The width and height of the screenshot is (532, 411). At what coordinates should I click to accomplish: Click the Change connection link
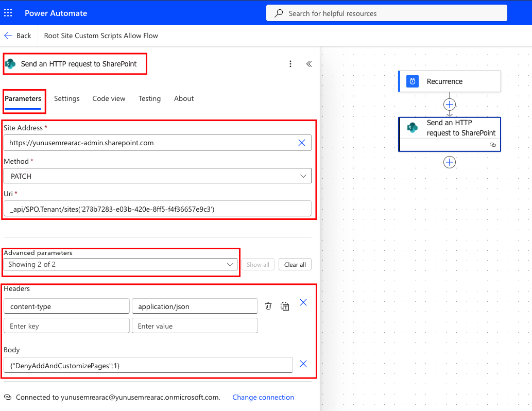tap(263, 397)
